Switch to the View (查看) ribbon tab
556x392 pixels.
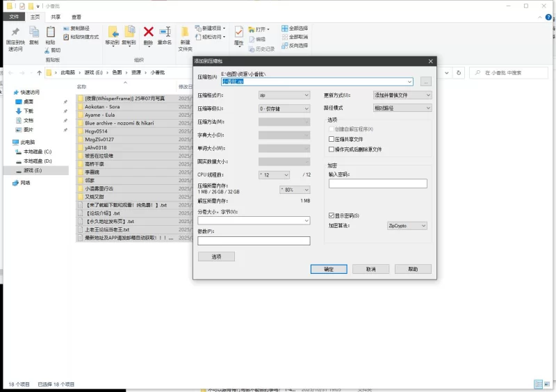(76, 17)
